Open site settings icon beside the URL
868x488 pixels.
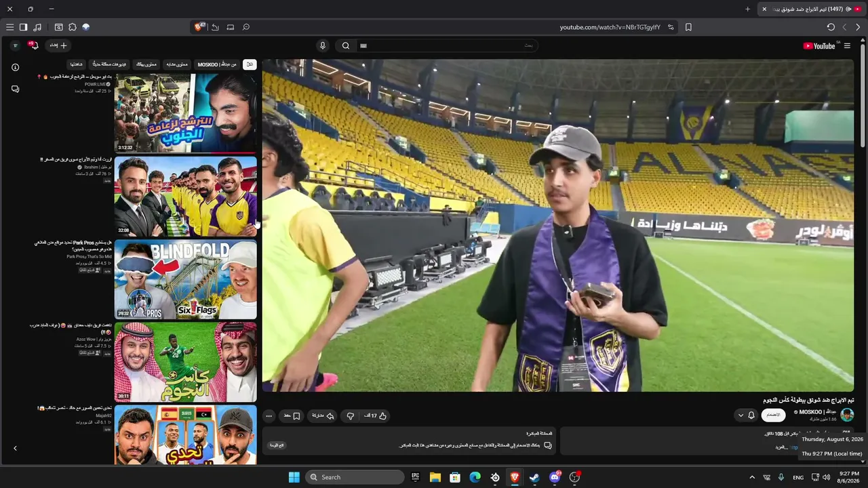(671, 27)
